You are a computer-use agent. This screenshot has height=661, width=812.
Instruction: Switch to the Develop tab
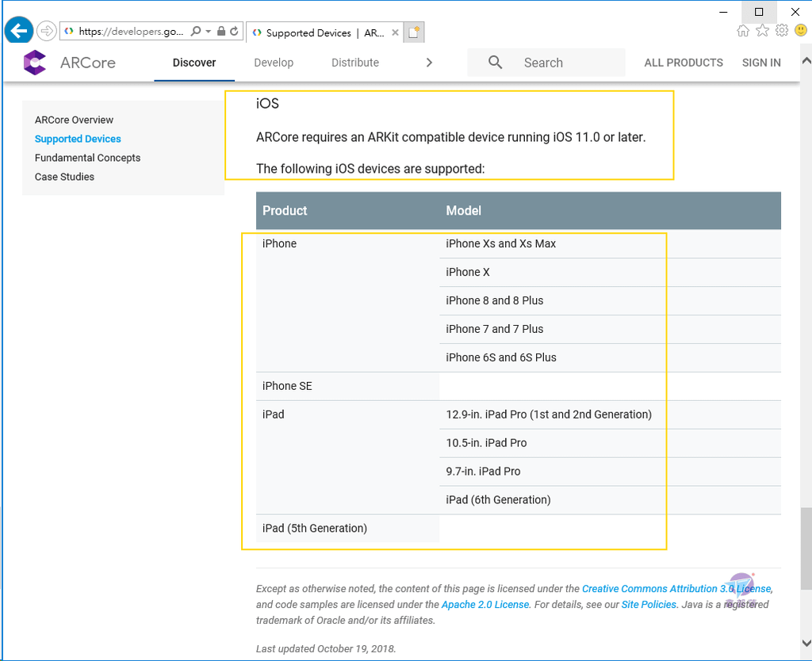coord(274,63)
